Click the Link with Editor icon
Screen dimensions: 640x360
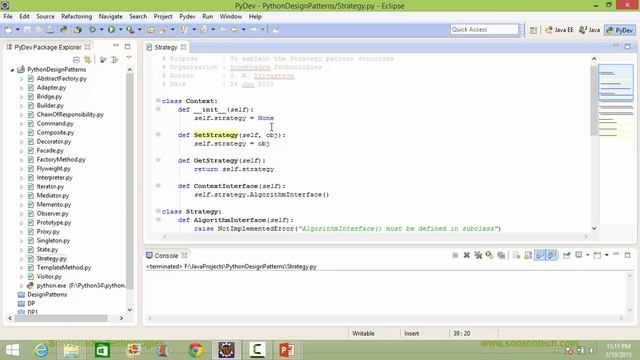(87, 60)
